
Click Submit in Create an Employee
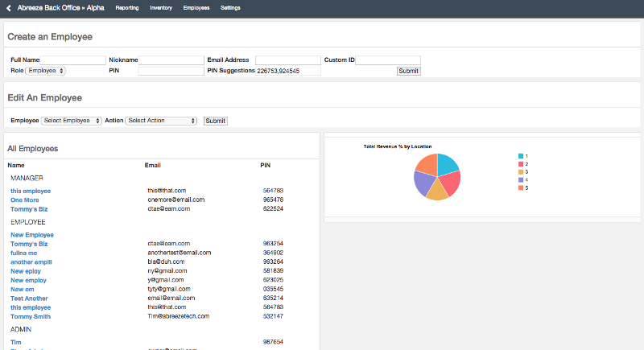point(408,71)
